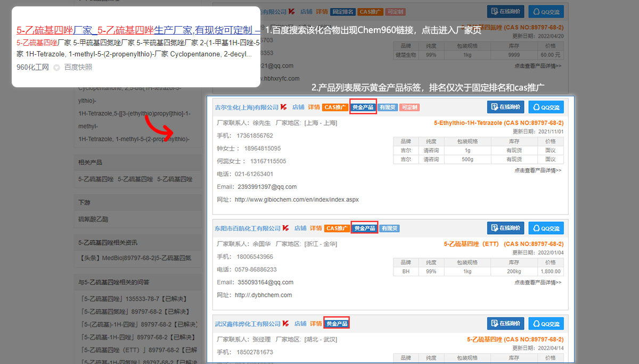
Task: Click the 百度快照 link
Action: (78, 67)
